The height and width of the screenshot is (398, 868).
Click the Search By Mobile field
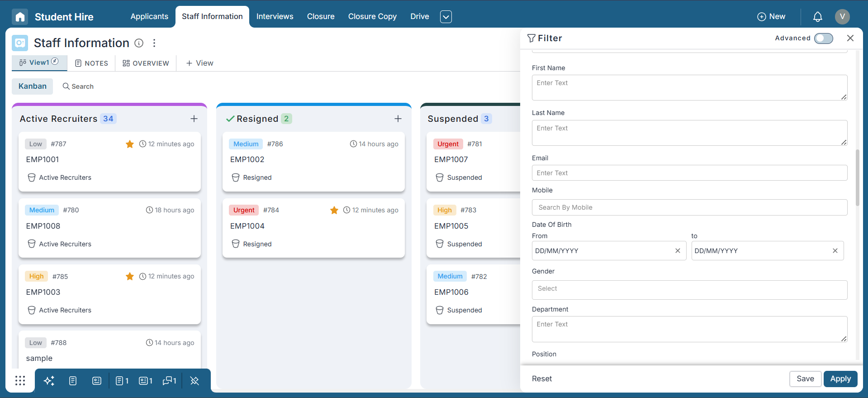pyautogui.click(x=689, y=207)
